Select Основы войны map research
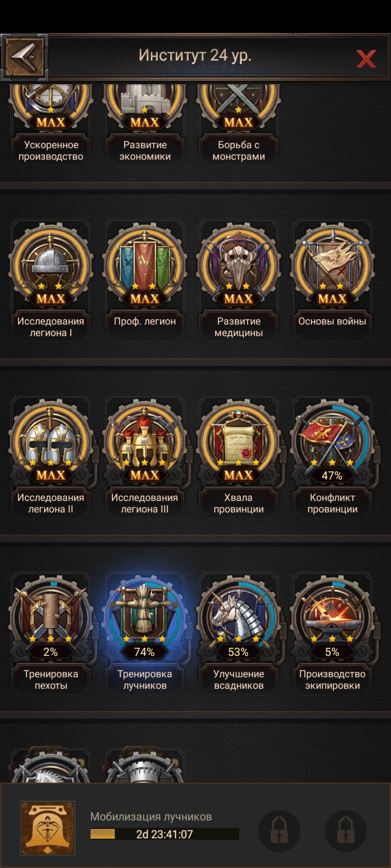Screen dimensions: 391x868 [332, 268]
